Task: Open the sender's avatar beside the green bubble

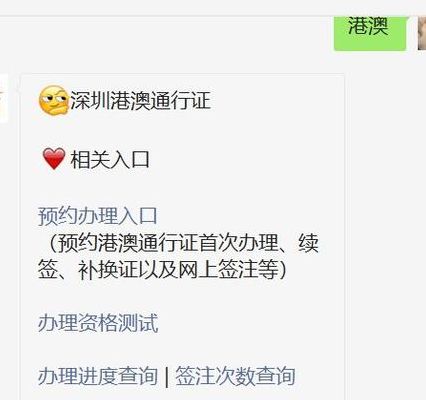Action: [x=422, y=33]
